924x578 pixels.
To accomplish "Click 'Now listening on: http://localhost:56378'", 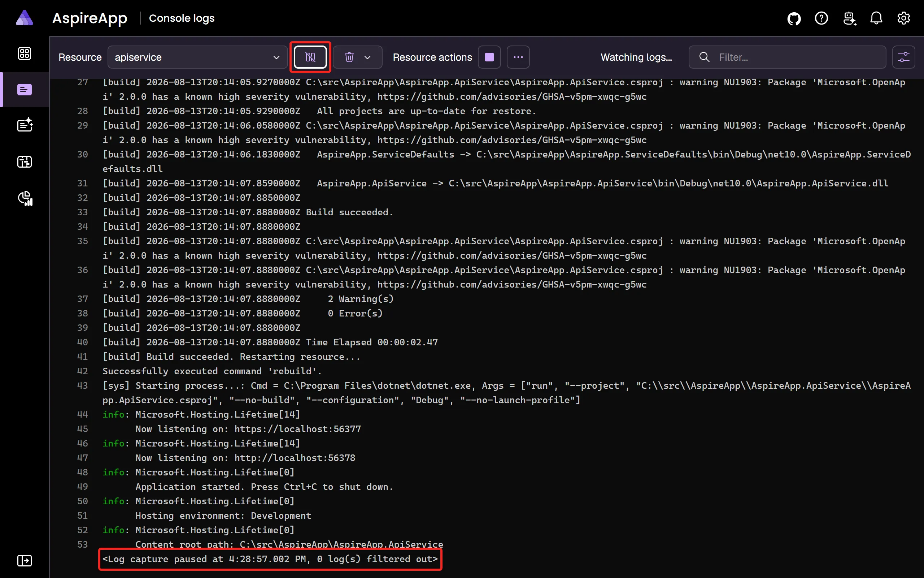I will click(245, 458).
